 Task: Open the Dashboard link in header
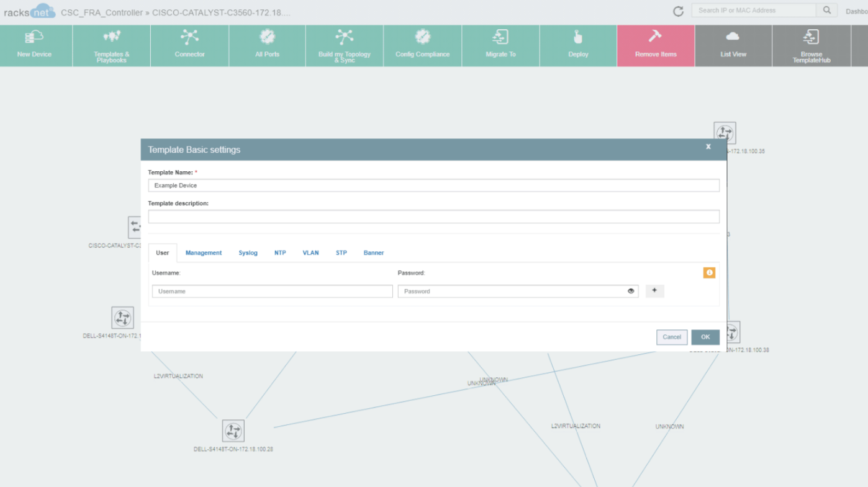(857, 11)
